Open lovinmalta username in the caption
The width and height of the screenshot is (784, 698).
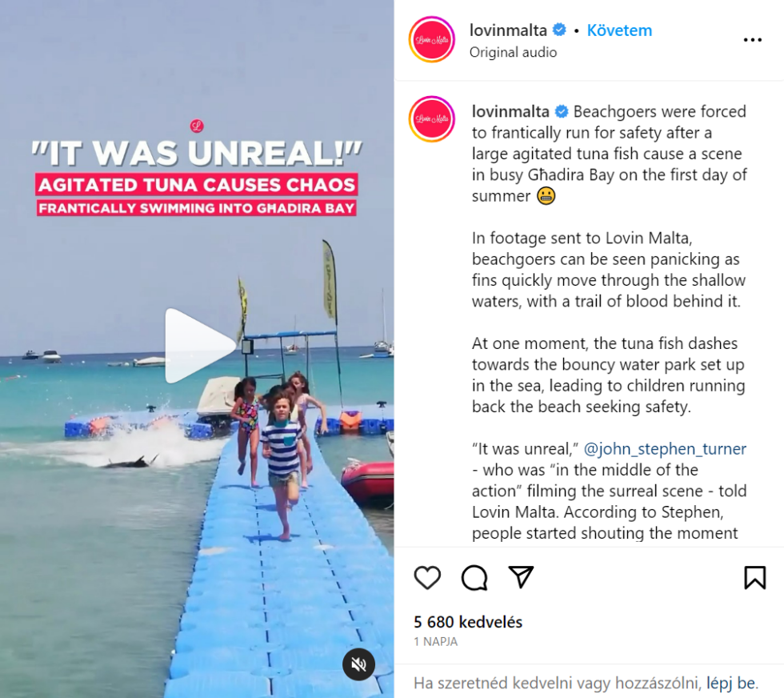point(510,111)
